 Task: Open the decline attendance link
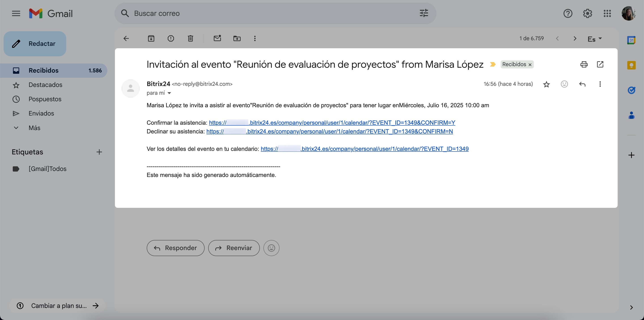(x=330, y=131)
